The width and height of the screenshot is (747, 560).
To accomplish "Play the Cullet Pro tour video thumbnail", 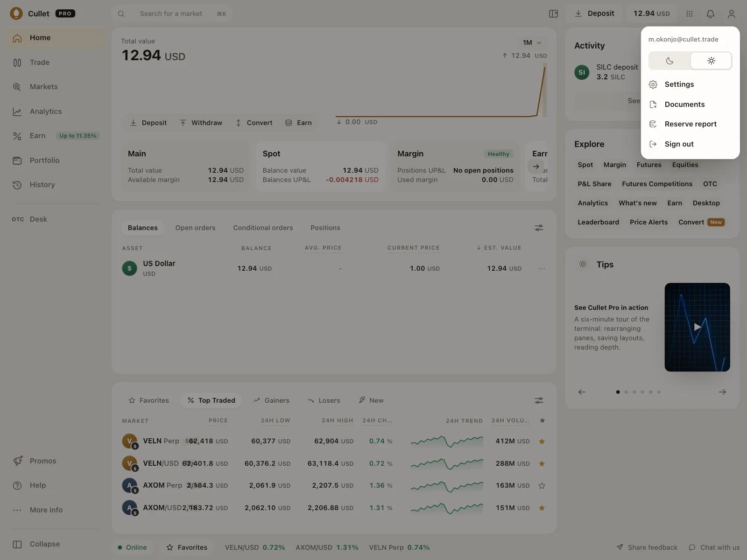I will tap(697, 327).
